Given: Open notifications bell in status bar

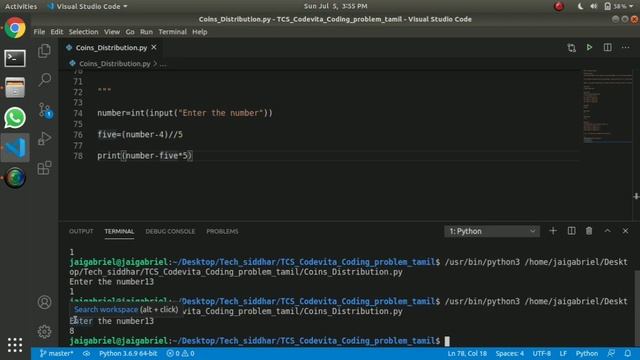Looking at the screenshot, I should [628, 353].
